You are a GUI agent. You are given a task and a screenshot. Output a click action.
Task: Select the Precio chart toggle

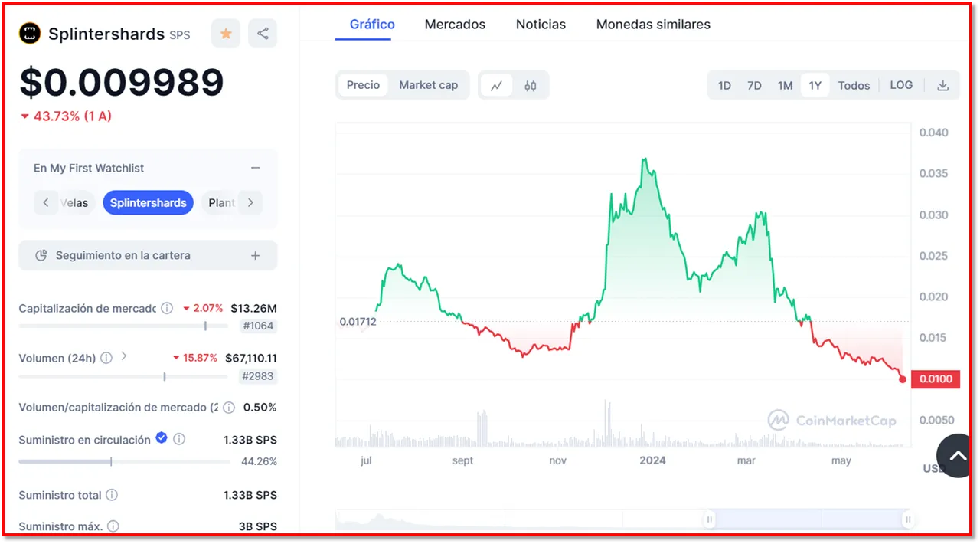[x=363, y=85]
